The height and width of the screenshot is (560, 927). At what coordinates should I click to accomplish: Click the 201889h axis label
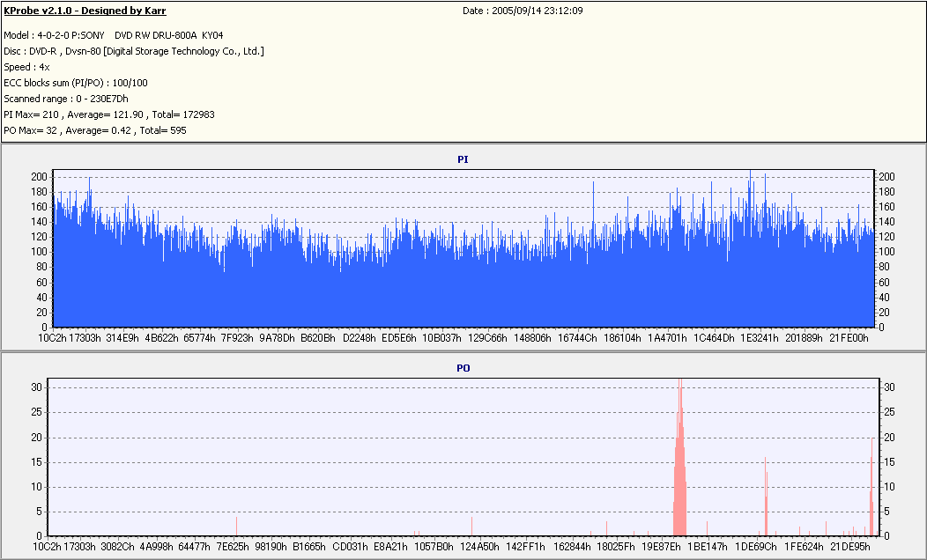[804, 338]
